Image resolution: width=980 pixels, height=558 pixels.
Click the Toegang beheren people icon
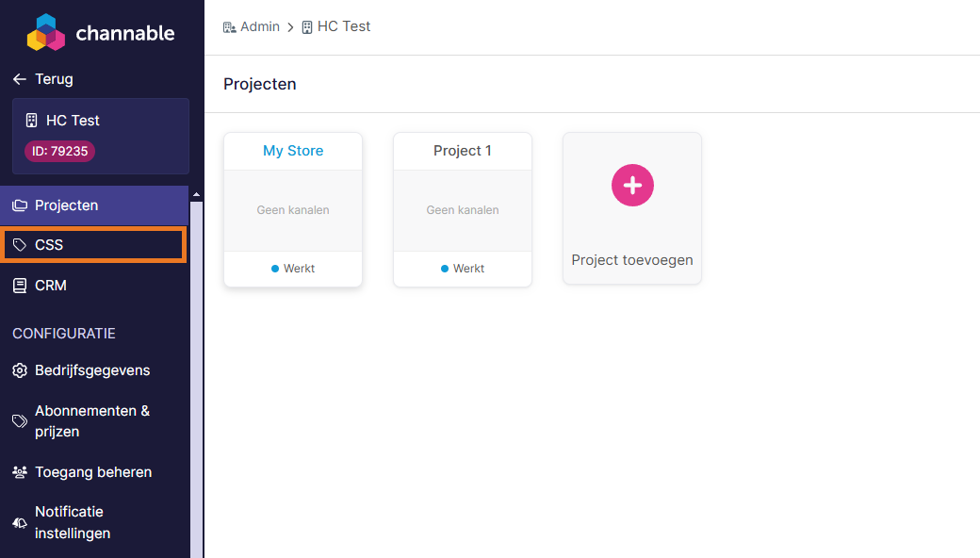tap(20, 472)
